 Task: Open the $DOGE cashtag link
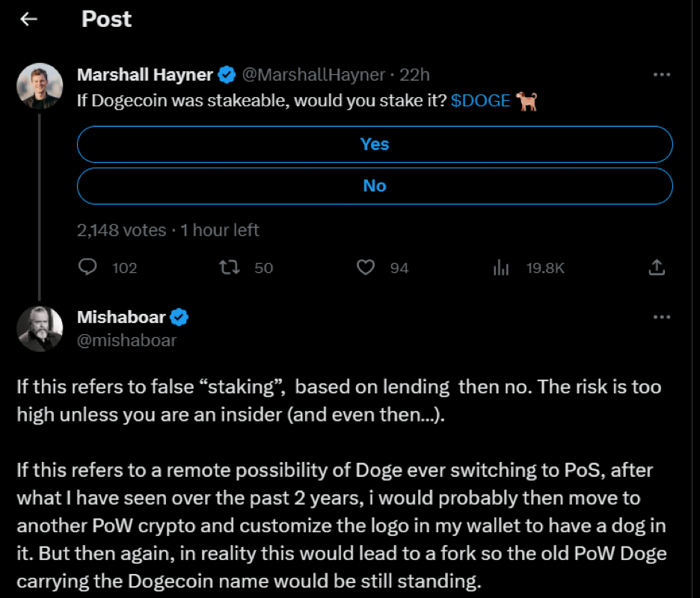[x=481, y=101]
